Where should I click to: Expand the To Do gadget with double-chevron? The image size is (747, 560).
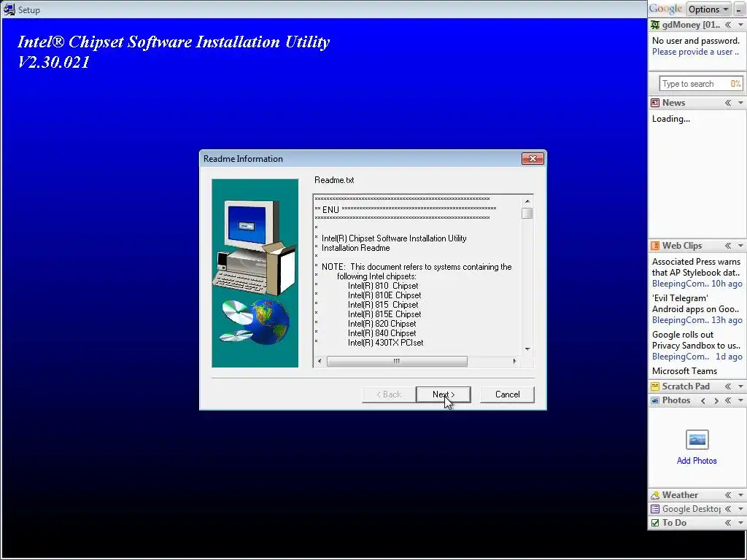pos(728,523)
